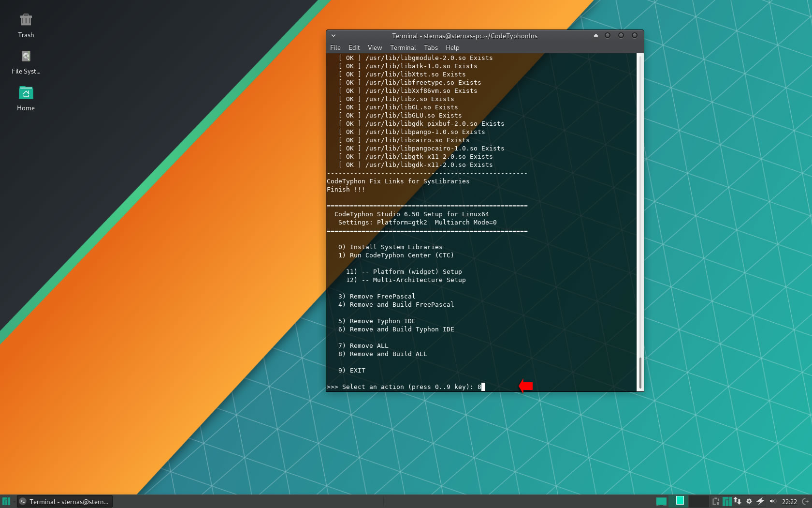Click '8) Remove and Build ALL' line
This screenshot has width=812, height=508.
383,354
